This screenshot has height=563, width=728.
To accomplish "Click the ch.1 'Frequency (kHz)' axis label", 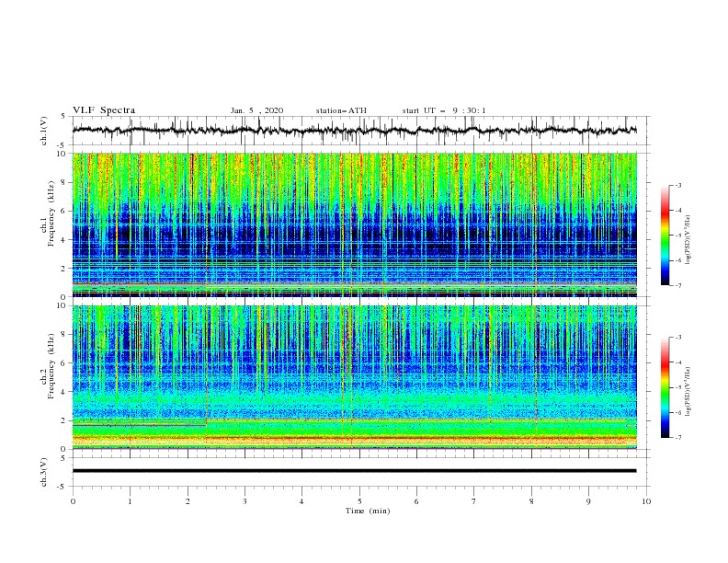I will [x=51, y=213].
